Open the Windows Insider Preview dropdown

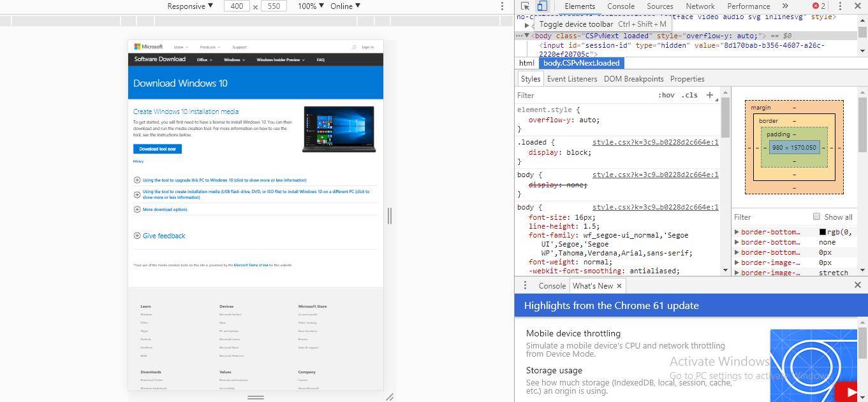(281, 60)
